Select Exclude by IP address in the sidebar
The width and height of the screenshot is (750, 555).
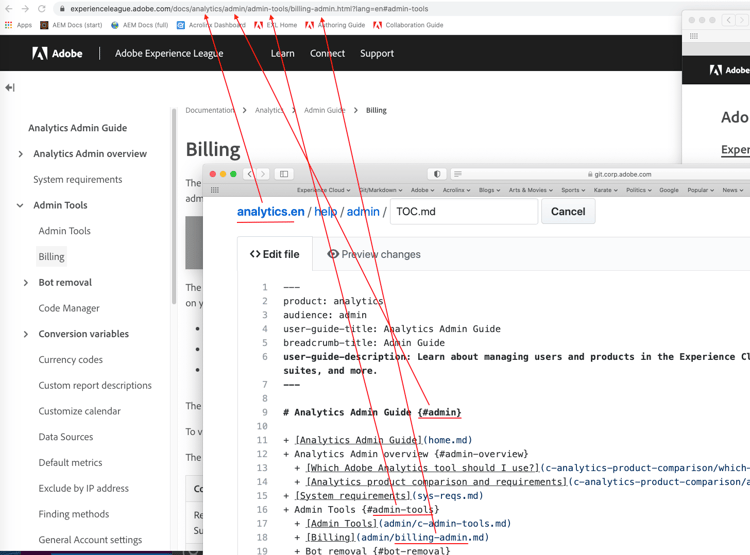tap(83, 488)
